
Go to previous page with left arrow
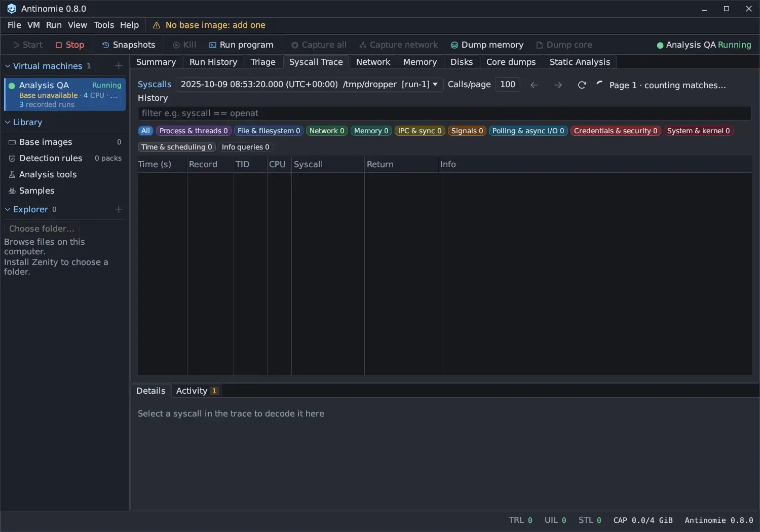pos(534,85)
